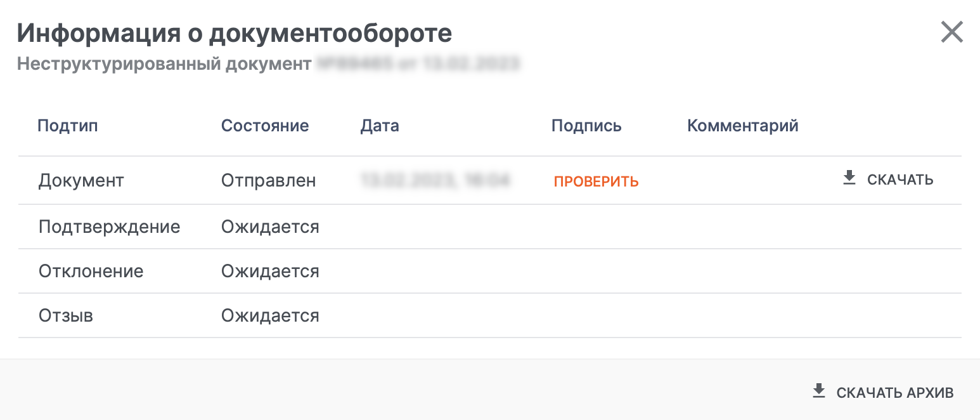Click Ожидается status in the Отзыв row

point(270,316)
